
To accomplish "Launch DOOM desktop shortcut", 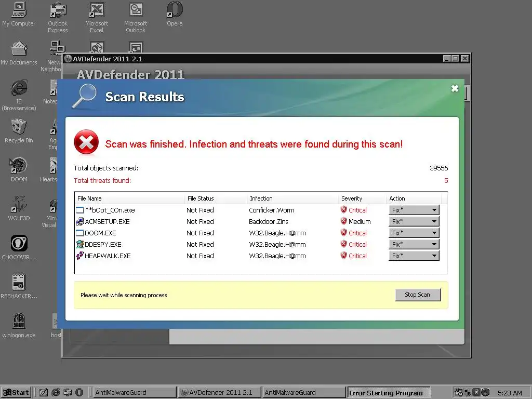I will [19, 170].
